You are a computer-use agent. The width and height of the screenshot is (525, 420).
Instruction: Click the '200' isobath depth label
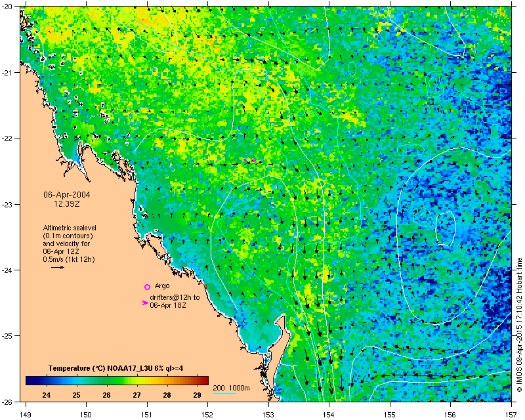pos(219,388)
